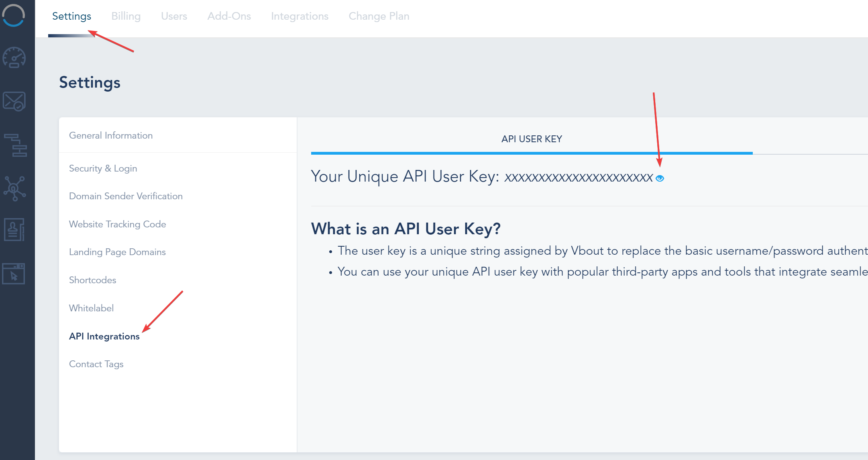The height and width of the screenshot is (460, 868).
Task: Open the Add-Ons tab
Action: [x=229, y=16]
